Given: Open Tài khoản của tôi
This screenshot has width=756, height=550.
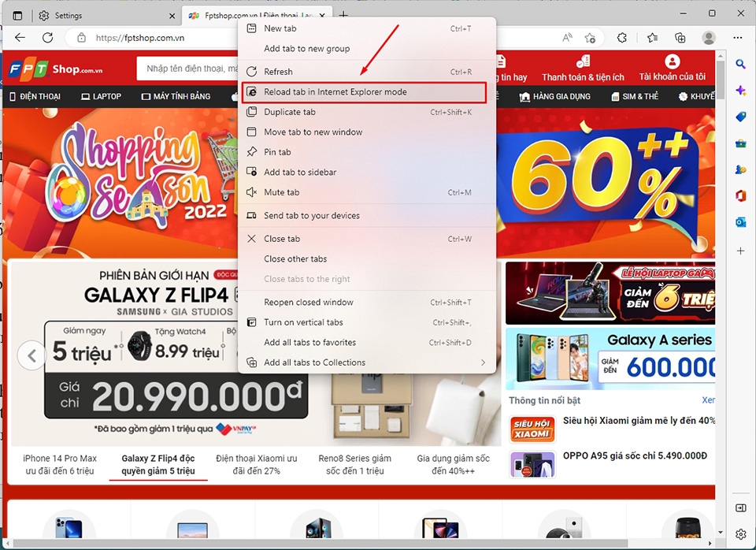Looking at the screenshot, I should 672,69.
